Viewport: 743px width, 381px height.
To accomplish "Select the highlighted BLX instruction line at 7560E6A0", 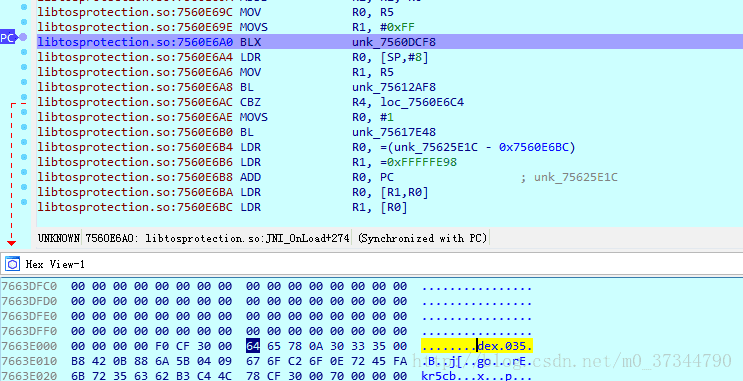I will coord(390,42).
